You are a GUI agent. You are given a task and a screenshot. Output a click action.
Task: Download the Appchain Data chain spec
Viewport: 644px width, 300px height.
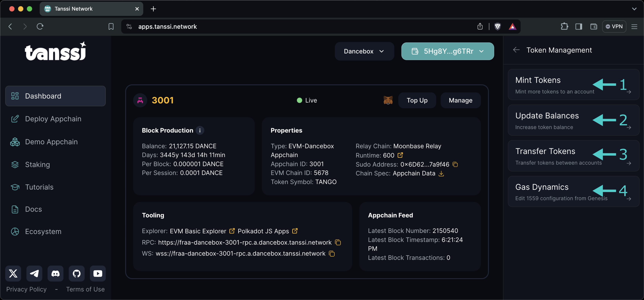click(441, 173)
